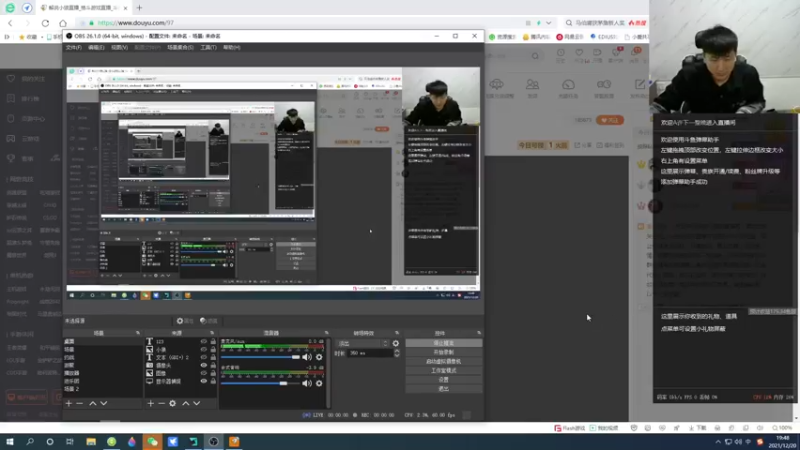Click the stop streaming button in Controls
This screenshot has width=800, height=450.
click(x=443, y=343)
